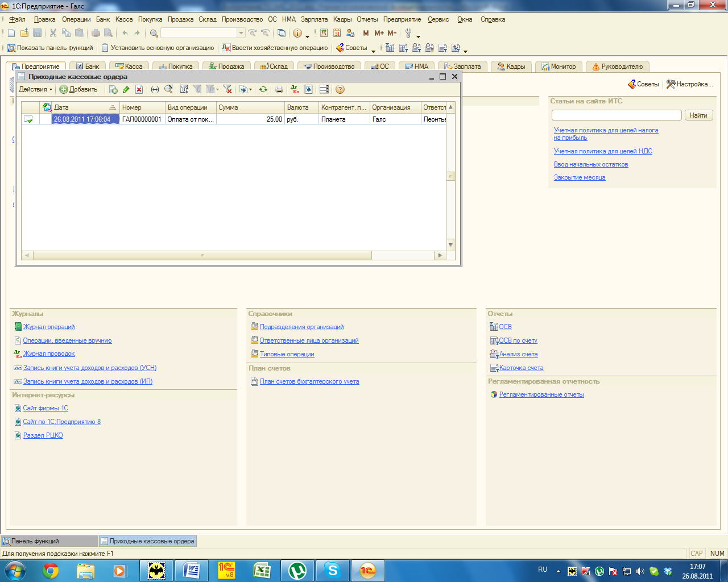This screenshot has width=728, height=582.
Task: Switch to Панель функций window tab
Action: pyautogui.click(x=50, y=541)
